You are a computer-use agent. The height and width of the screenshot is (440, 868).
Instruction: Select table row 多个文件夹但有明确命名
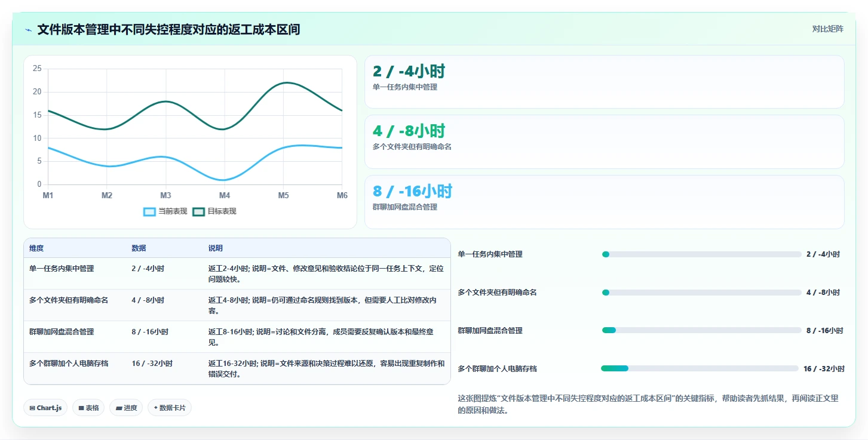[x=237, y=306]
